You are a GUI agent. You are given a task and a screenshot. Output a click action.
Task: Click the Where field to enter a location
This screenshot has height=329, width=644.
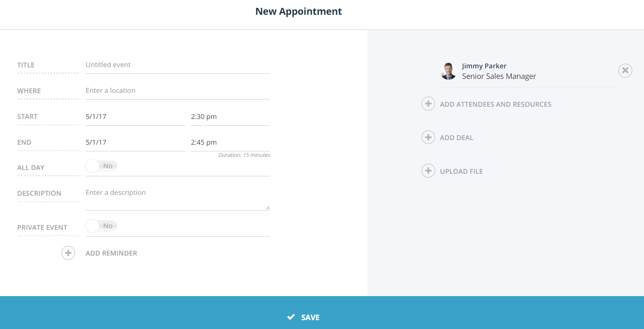(x=177, y=91)
